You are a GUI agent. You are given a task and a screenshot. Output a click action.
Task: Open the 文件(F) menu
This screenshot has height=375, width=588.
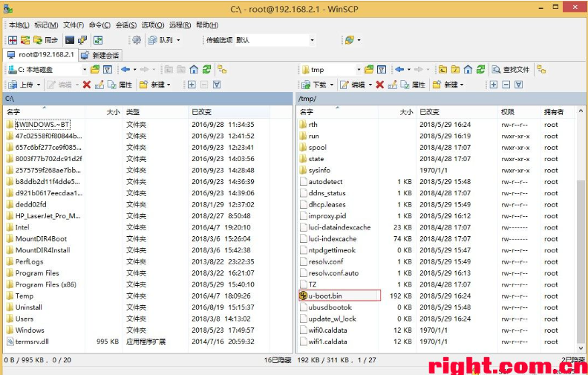(x=73, y=25)
